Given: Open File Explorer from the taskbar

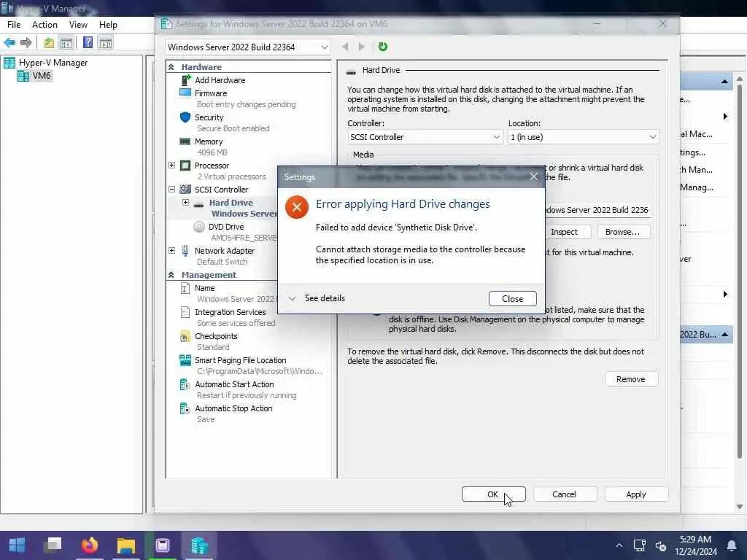Looking at the screenshot, I should [x=126, y=545].
